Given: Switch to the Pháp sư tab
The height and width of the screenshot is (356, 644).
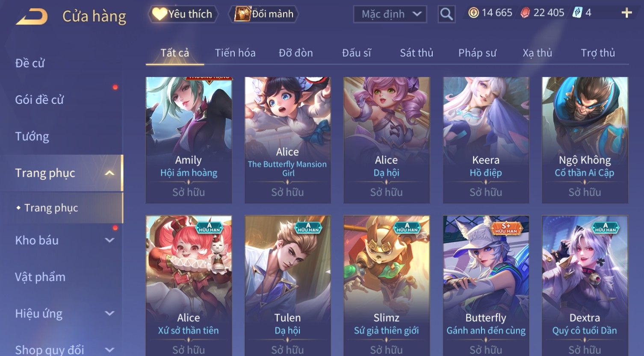Looking at the screenshot, I should 477,53.
